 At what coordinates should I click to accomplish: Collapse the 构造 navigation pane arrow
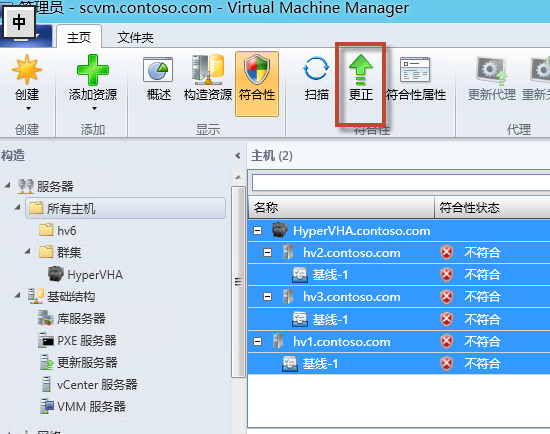238,155
